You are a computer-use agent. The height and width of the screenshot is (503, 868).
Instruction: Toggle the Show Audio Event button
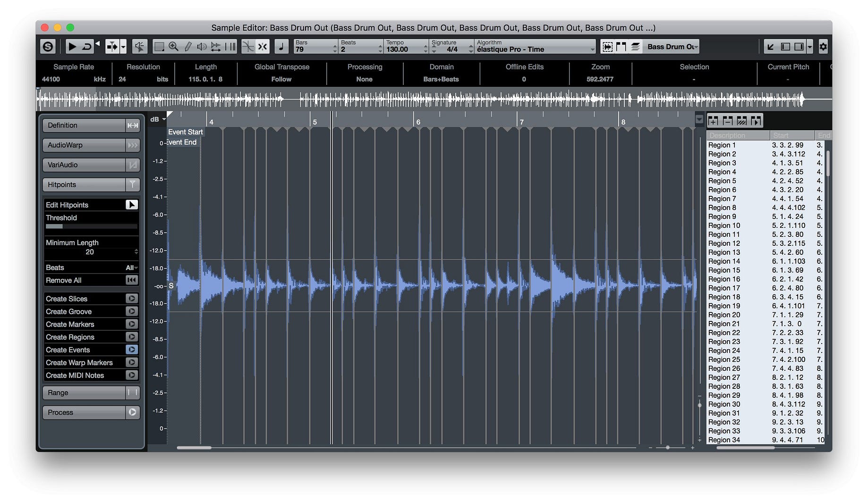pyautogui.click(x=607, y=46)
